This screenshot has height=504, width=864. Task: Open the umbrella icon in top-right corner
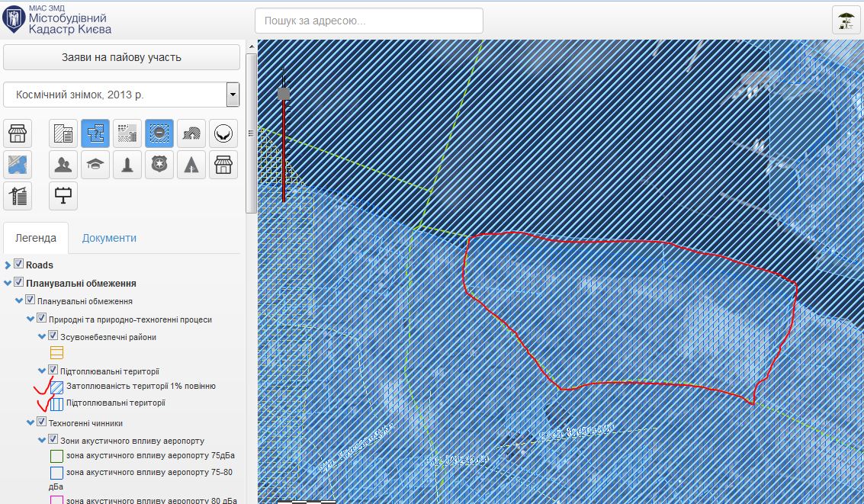[x=846, y=20]
